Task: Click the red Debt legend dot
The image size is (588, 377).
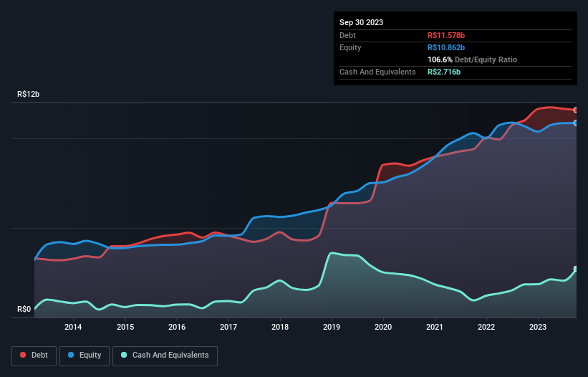Action: click(23, 355)
